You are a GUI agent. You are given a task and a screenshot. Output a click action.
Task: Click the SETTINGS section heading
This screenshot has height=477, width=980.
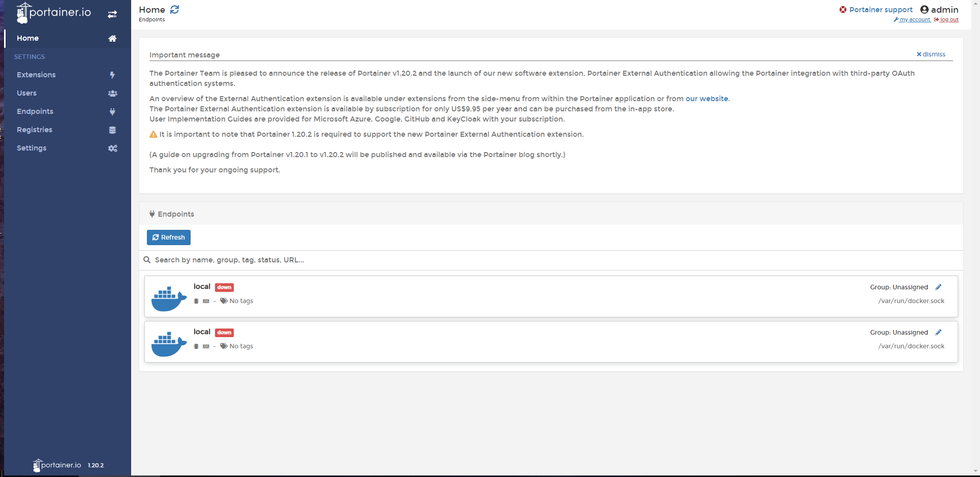coord(29,57)
